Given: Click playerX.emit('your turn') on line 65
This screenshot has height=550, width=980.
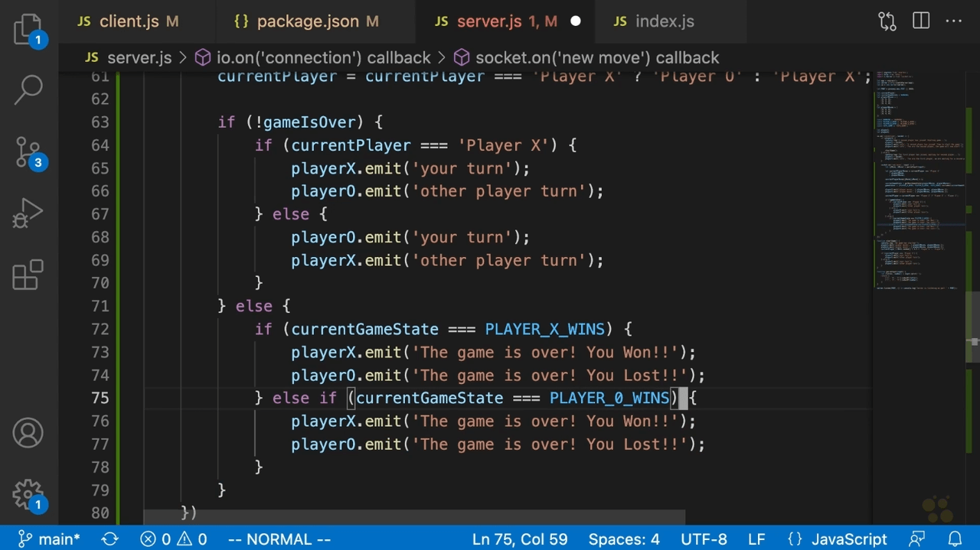Looking at the screenshot, I should tap(410, 168).
